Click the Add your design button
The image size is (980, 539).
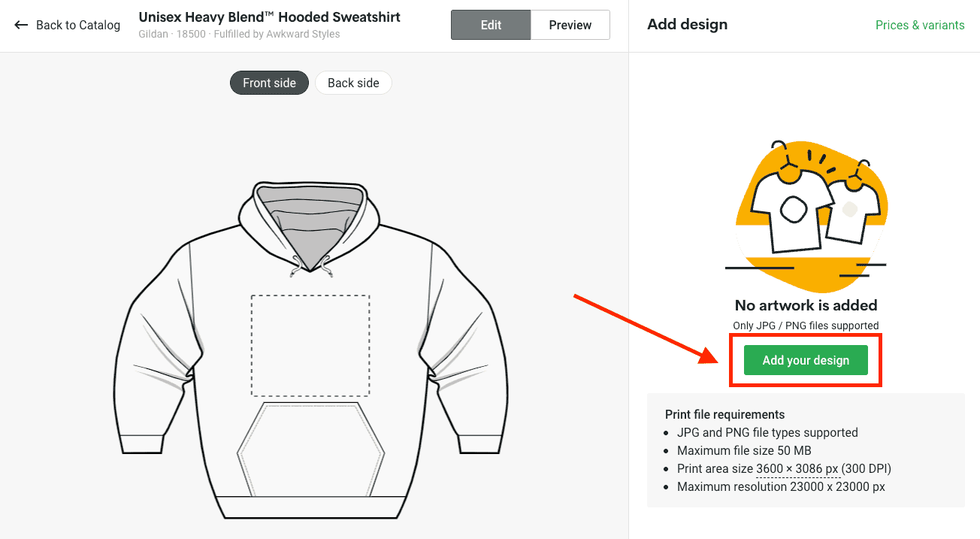click(805, 360)
